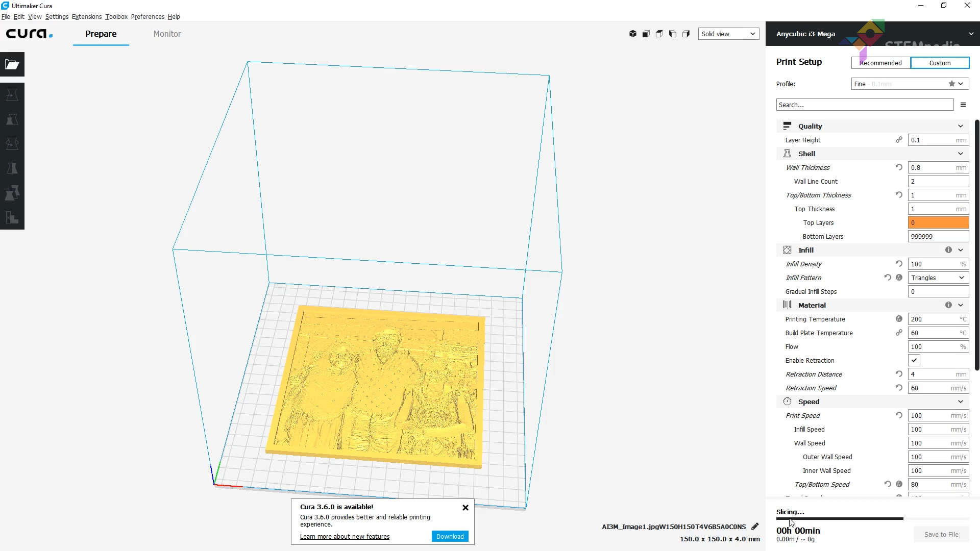Expand the Speed settings section
The image size is (980, 551).
(961, 401)
